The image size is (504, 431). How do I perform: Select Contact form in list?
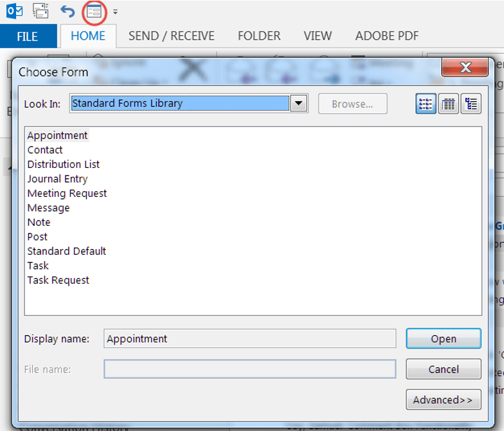45,150
